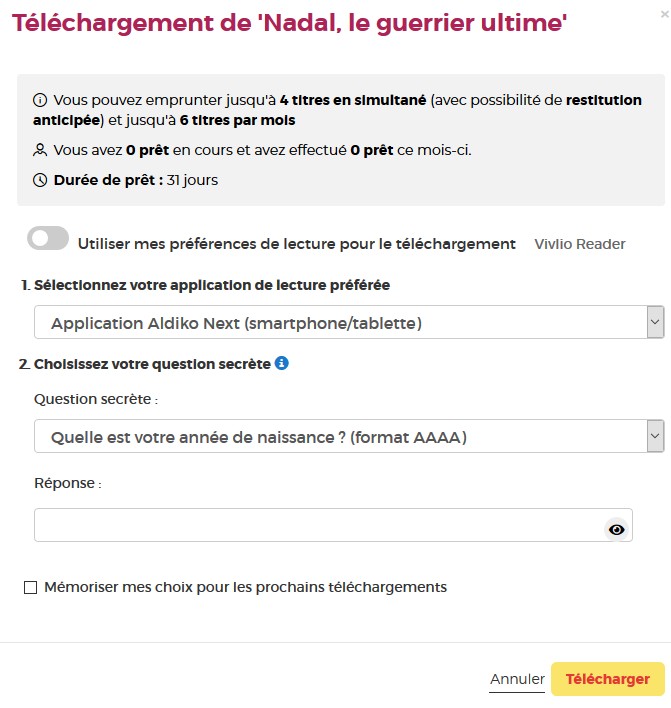Click the "Mémoriser mes choix" label text
Viewport: 671px width, 708px height.
click(245, 588)
